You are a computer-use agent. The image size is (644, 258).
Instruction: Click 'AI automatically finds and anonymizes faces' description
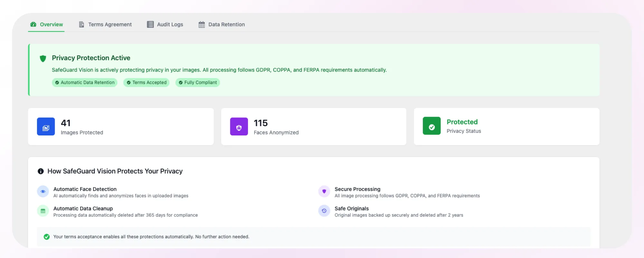[x=121, y=196]
